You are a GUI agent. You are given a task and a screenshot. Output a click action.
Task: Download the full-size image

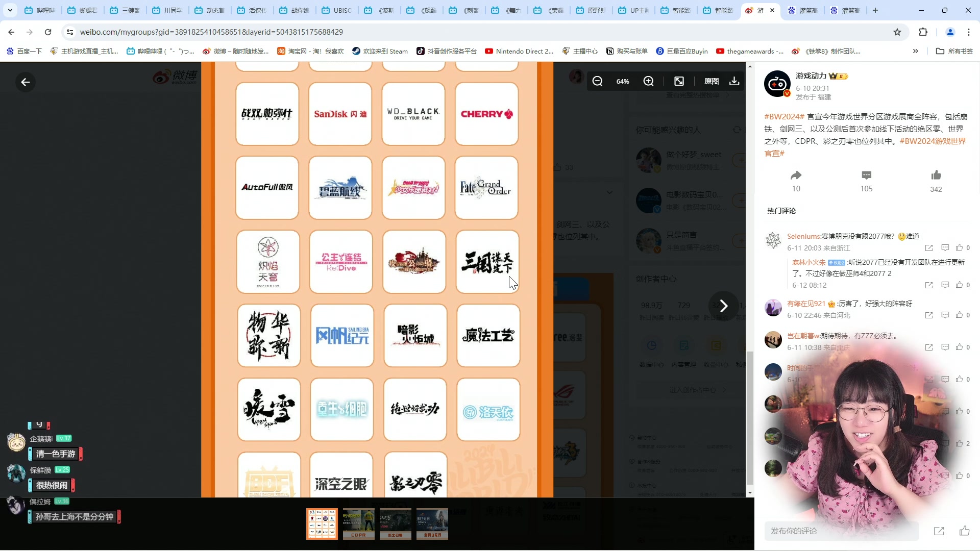point(734,81)
